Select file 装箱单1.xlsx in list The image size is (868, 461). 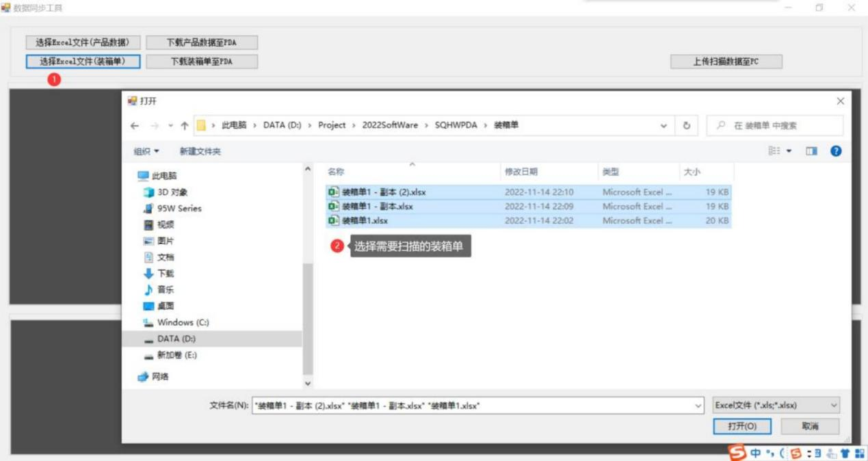click(x=365, y=221)
